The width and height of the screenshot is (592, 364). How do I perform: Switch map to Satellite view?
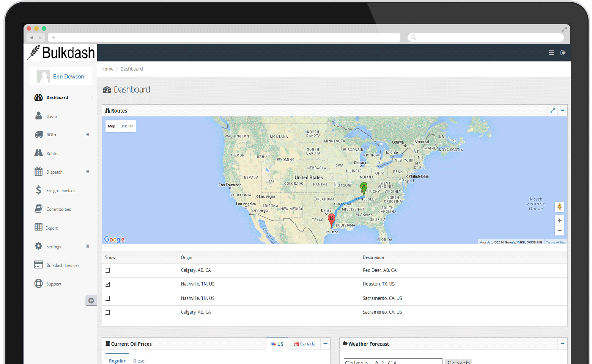click(x=127, y=126)
